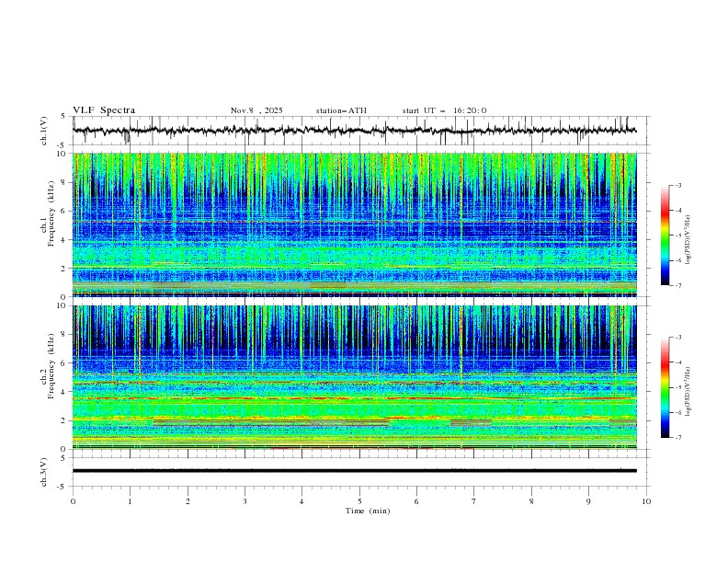Click the ch.2 spectrogram panel
The width and height of the screenshot is (728, 563).
tap(355, 377)
